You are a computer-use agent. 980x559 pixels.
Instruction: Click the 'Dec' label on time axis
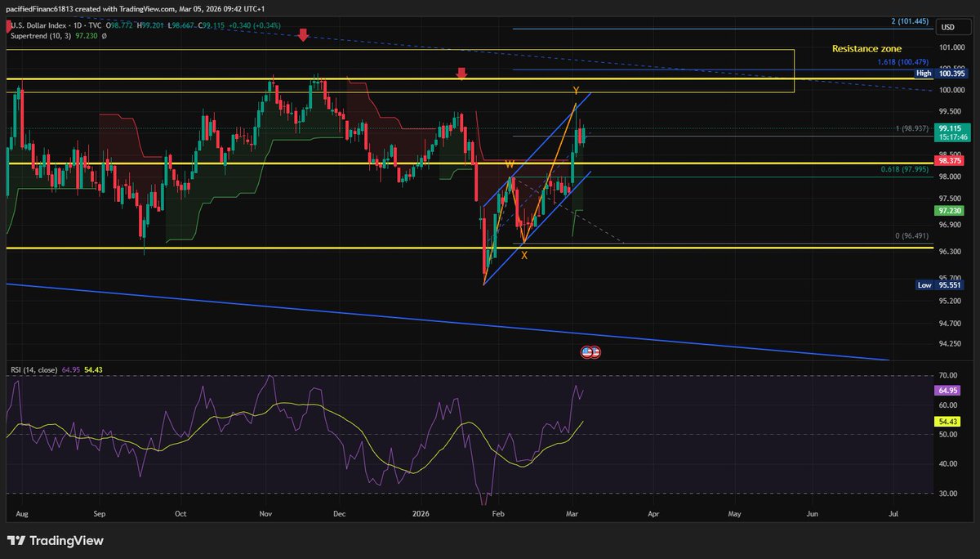[x=341, y=515]
